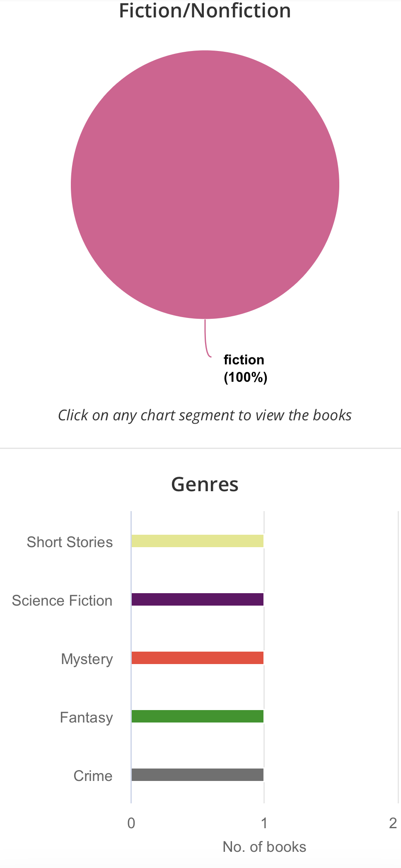401x868 pixels.
Task: Open the red Mystery genre bar
Action: tap(197, 658)
